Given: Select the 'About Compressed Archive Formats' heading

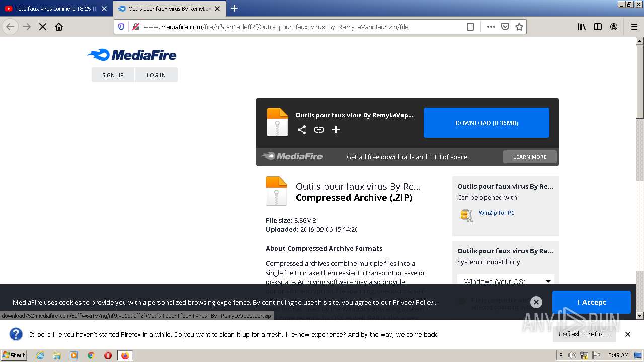Looking at the screenshot, I should (x=324, y=248).
